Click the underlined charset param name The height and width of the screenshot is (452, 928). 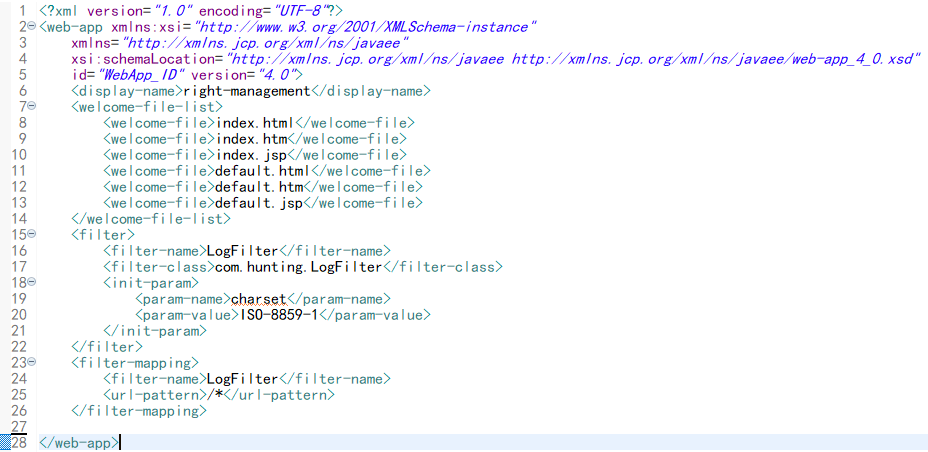pos(259,298)
